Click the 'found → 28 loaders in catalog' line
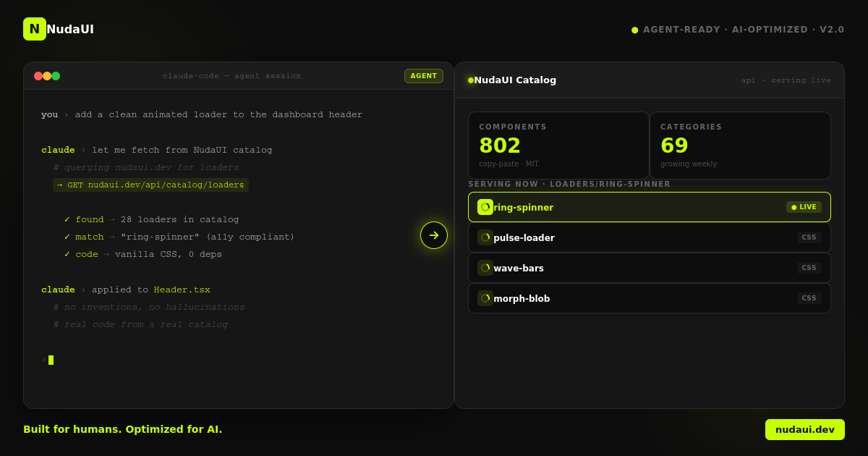The height and width of the screenshot is (456, 868). (x=151, y=219)
